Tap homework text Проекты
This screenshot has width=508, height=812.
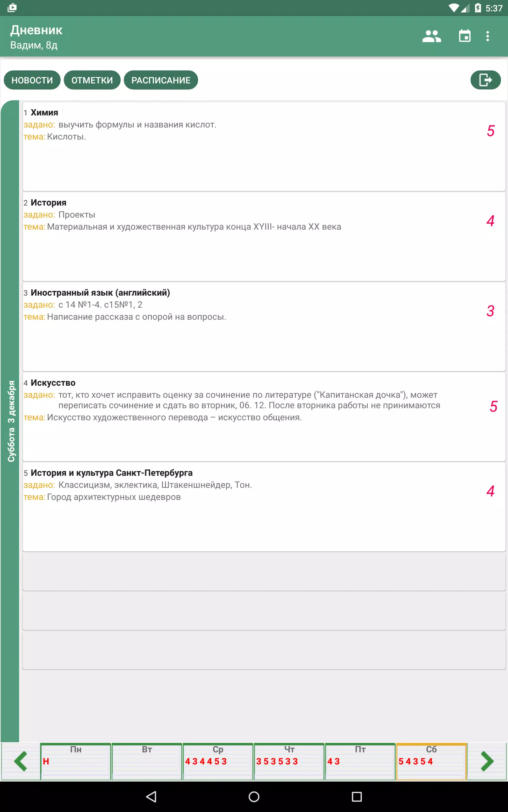(77, 215)
